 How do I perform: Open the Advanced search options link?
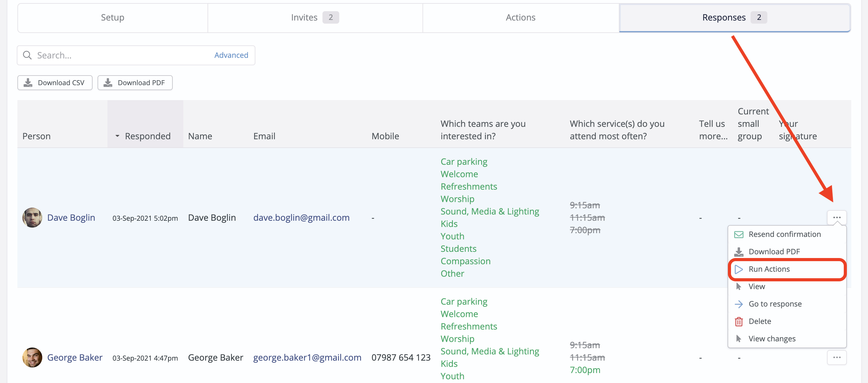click(231, 55)
